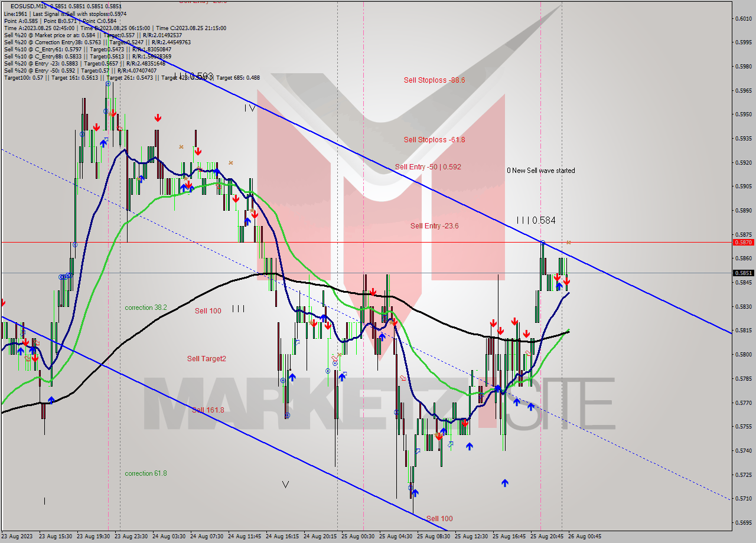The width and height of the screenshot is (756, 543).
Task: Select 'Sell %20 @ Market price' info line
Action: click(92, 35)
